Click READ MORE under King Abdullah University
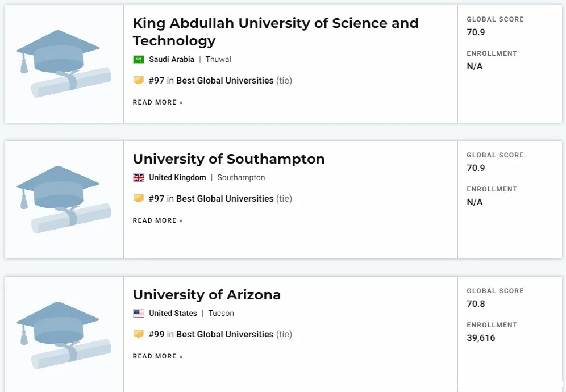 [x=158, y=102]
